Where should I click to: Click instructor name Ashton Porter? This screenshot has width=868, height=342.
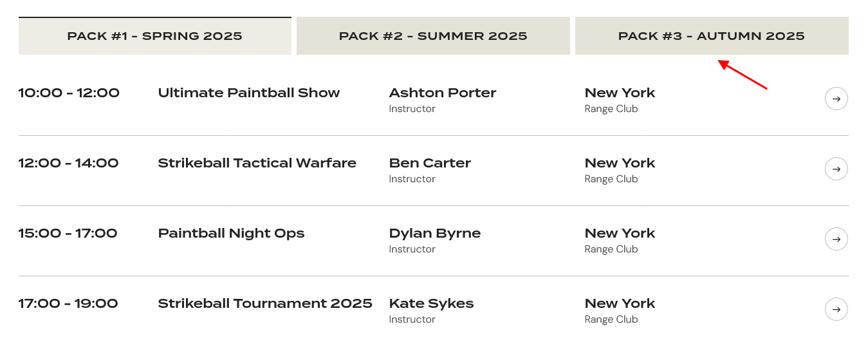click(443, 93)
